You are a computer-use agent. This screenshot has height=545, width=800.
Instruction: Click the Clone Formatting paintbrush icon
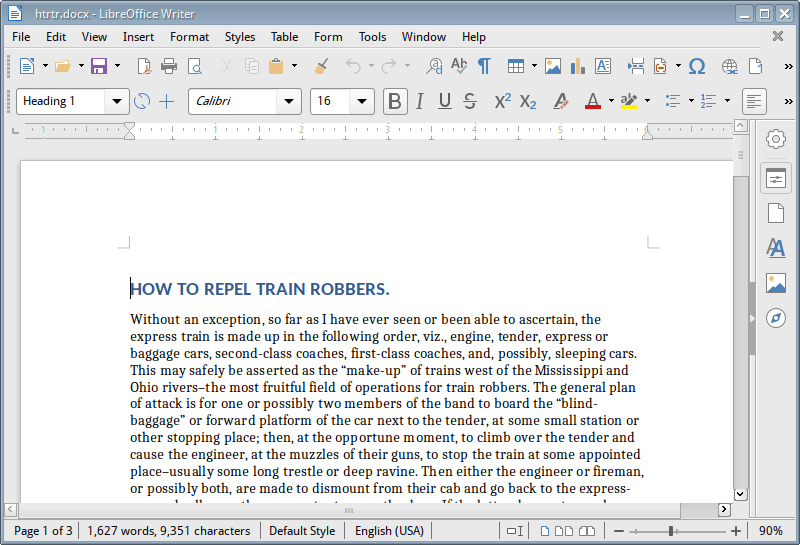(x=321, y=66)
